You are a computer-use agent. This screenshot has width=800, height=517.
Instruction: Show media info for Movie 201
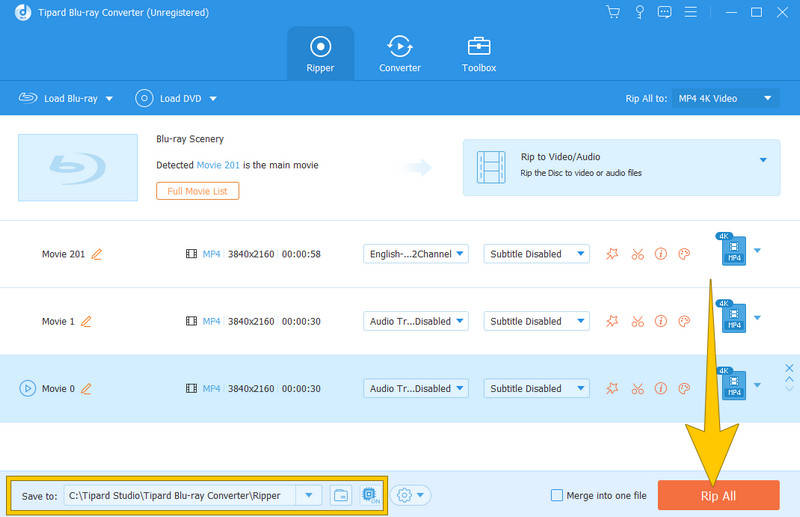point(661,254)
